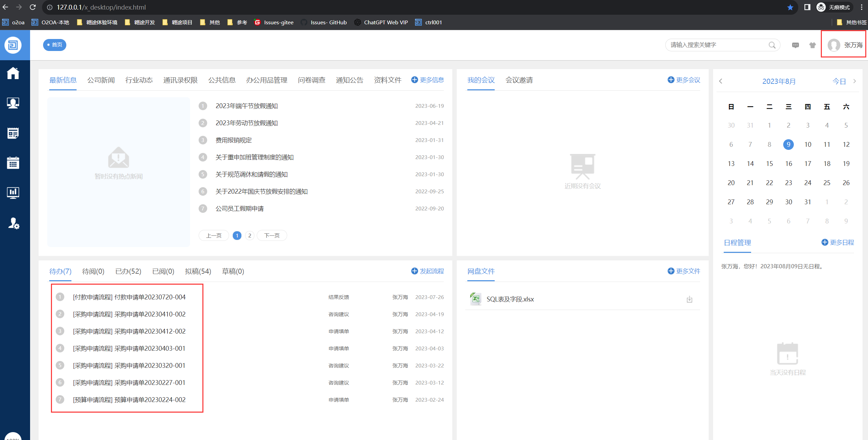Open the contacts icon in sidebar
868x440 pixels.
tap(13, 103)
